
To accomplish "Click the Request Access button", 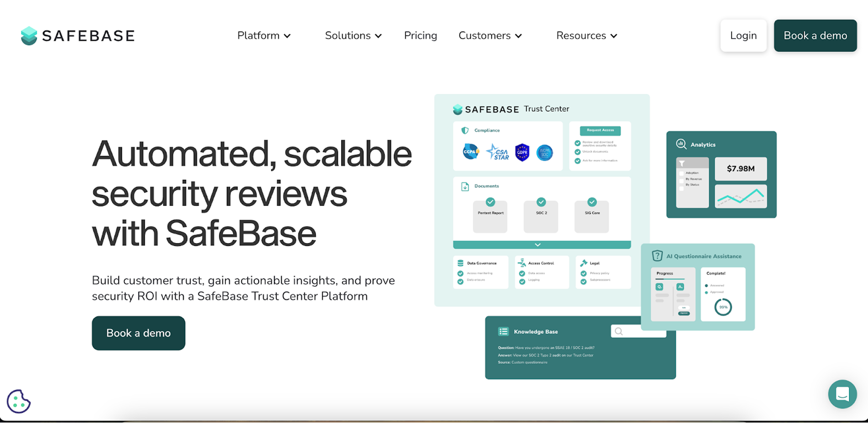I will 600,130.
